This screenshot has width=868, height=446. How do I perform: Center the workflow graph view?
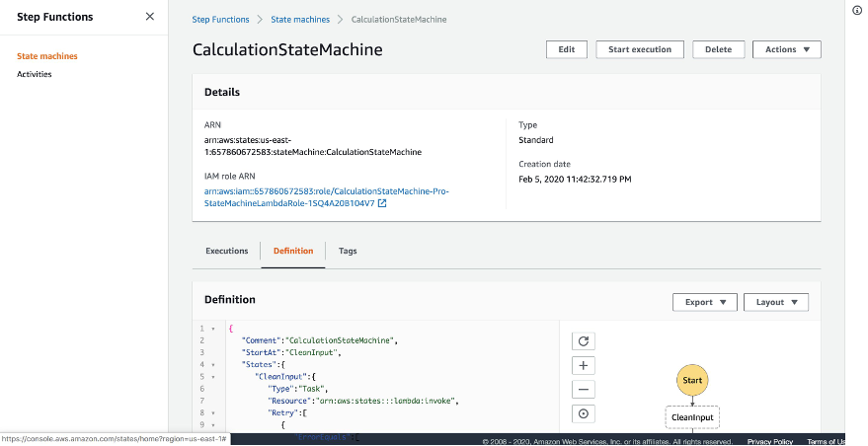[583, 413]
